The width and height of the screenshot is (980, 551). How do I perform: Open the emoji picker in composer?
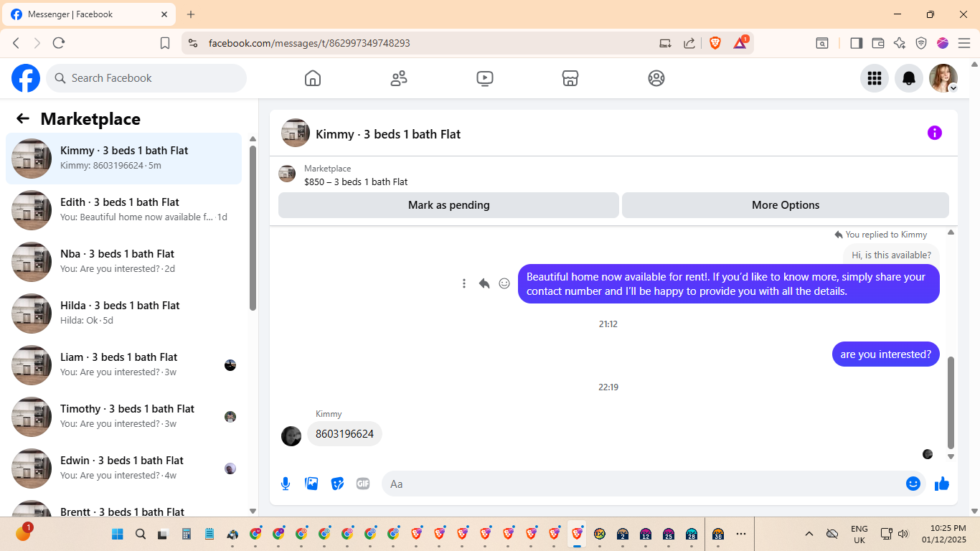913,484
